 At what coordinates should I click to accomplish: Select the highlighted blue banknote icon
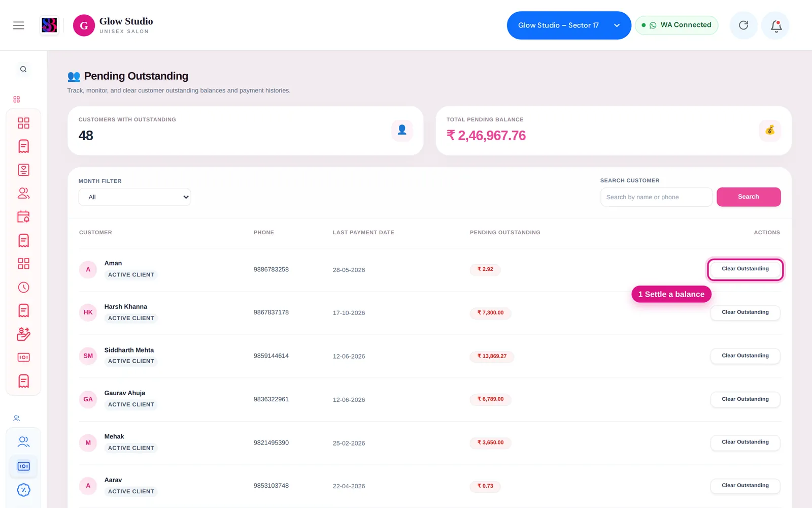24,466
